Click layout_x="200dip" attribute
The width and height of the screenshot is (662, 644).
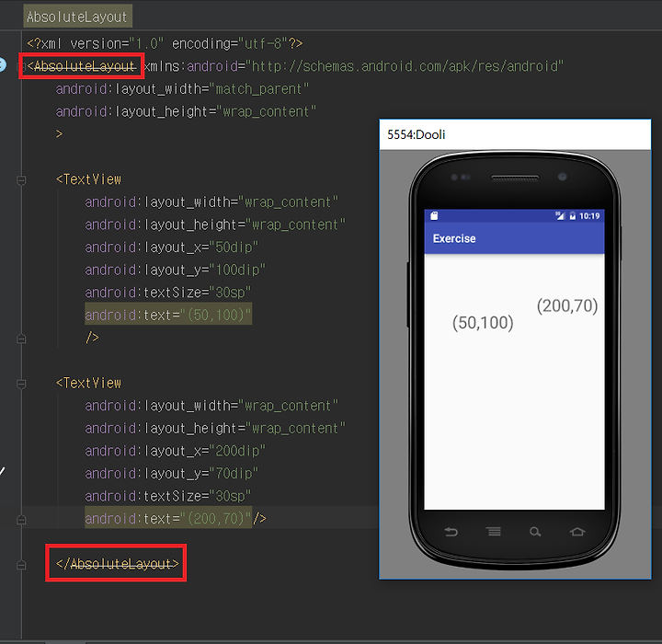176,451
